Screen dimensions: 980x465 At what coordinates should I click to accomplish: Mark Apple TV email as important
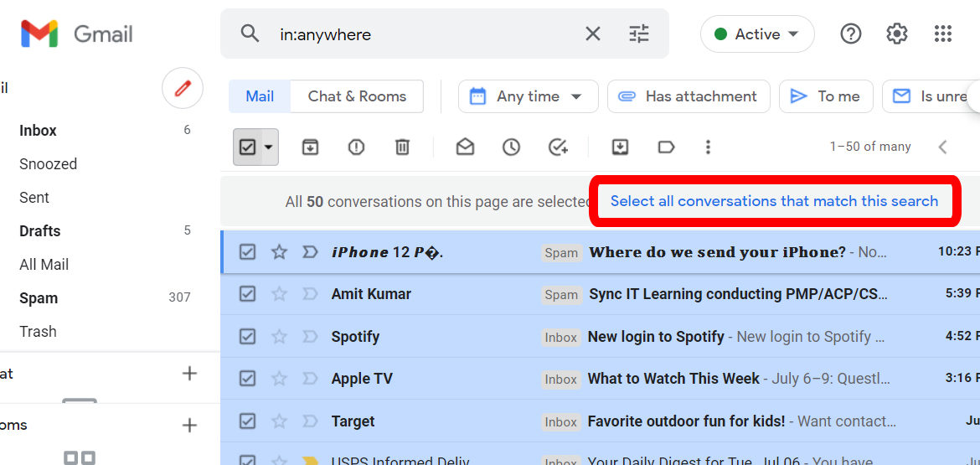[310, 379]
